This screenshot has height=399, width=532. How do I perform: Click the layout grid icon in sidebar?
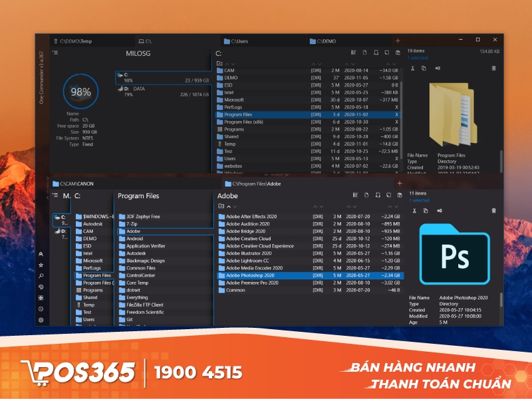pyautogui.click(x=41, y=298)
